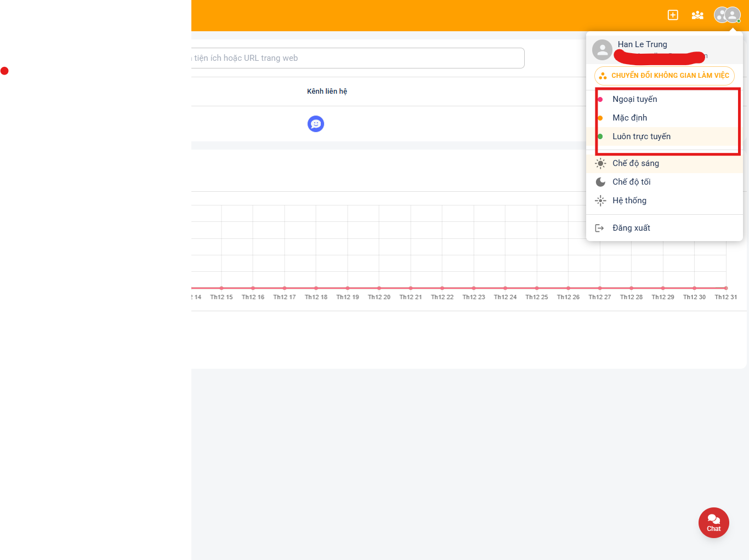
Task: Choose Đăng xuất from the account menu
Action: pos(631,227)
